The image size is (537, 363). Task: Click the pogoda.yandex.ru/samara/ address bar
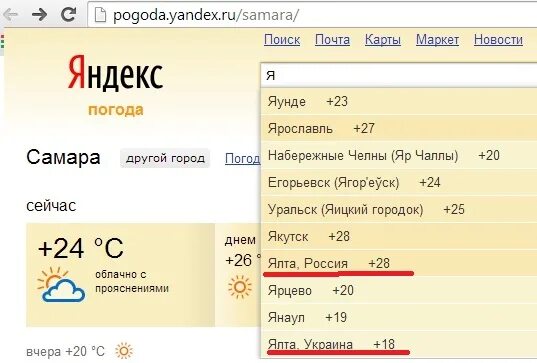(x=312, y=15)
